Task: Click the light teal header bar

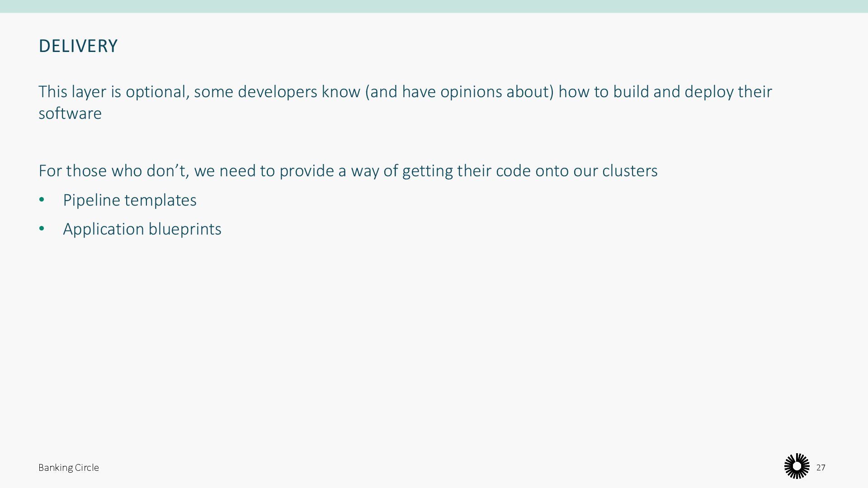Action: click(434, 6)
